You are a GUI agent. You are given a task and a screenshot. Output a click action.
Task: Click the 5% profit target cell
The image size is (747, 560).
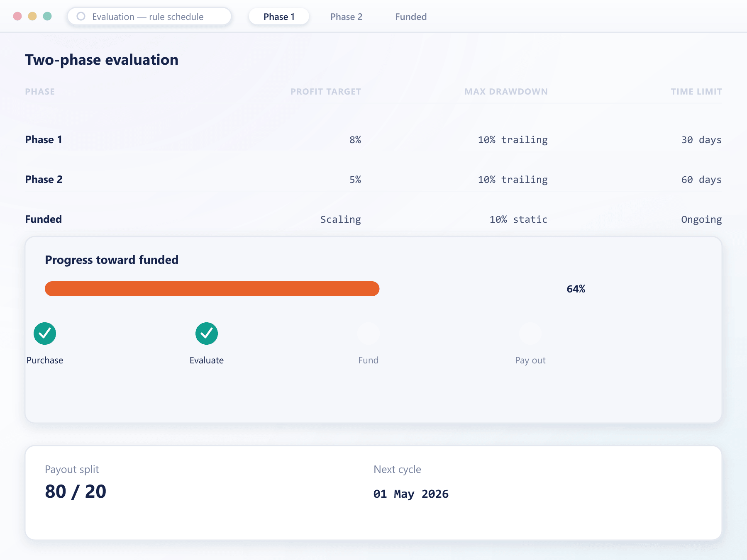tap(355, 180)
